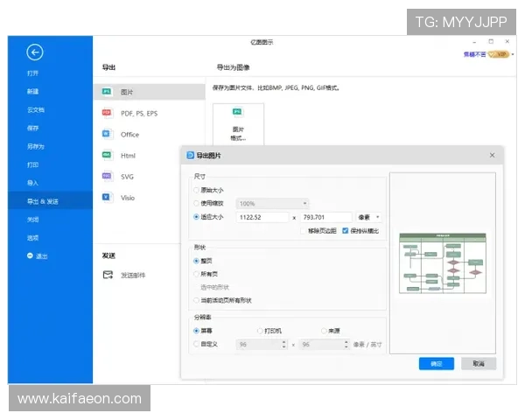Click the account name beside the VIP badge
The height and width of the screenshot is (420, 525).
tap(474, 54)
